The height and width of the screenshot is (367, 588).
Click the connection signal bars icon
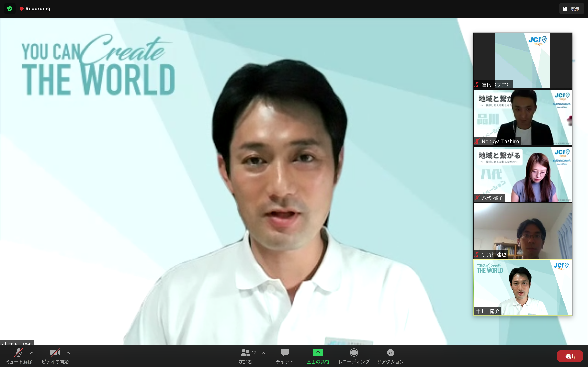tap(4, 344)
